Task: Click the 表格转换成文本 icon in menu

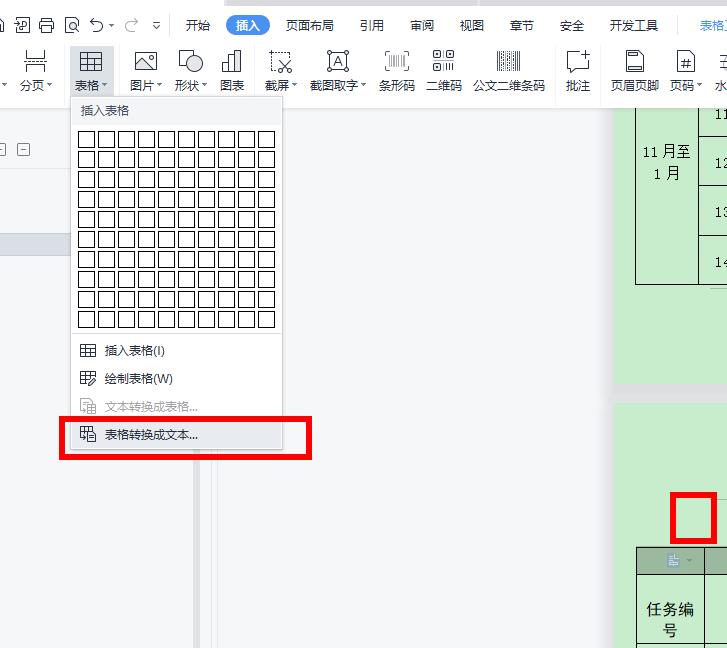Action: pyautogui.click(x=88, y=434)
